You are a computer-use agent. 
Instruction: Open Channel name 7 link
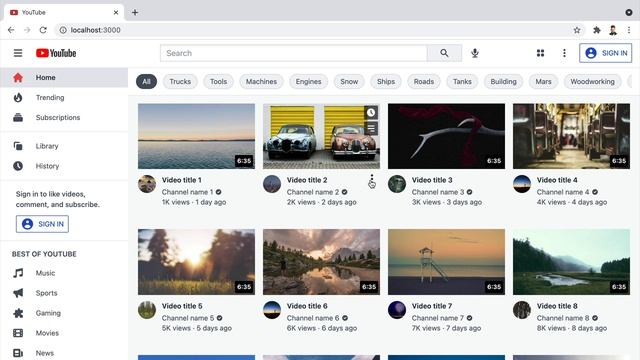pyautogui.click(x=438, y=318)
